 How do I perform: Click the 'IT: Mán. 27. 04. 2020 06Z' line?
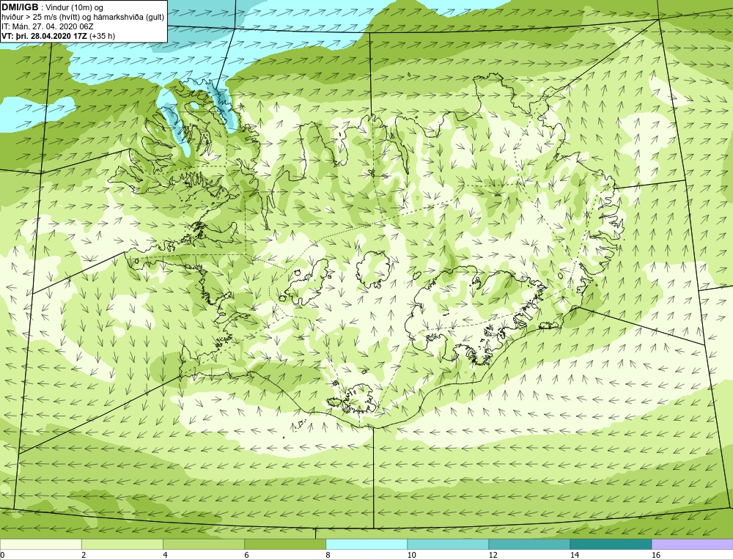coord(48,26)
